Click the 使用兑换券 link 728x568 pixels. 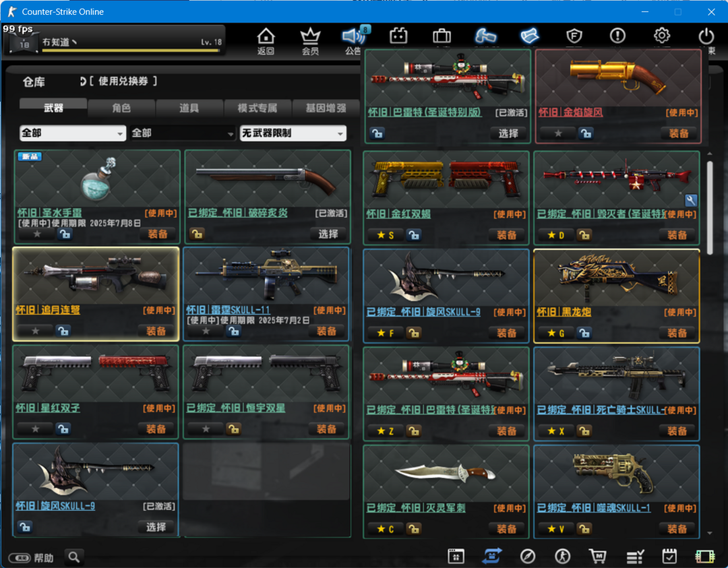coord(123,82)
